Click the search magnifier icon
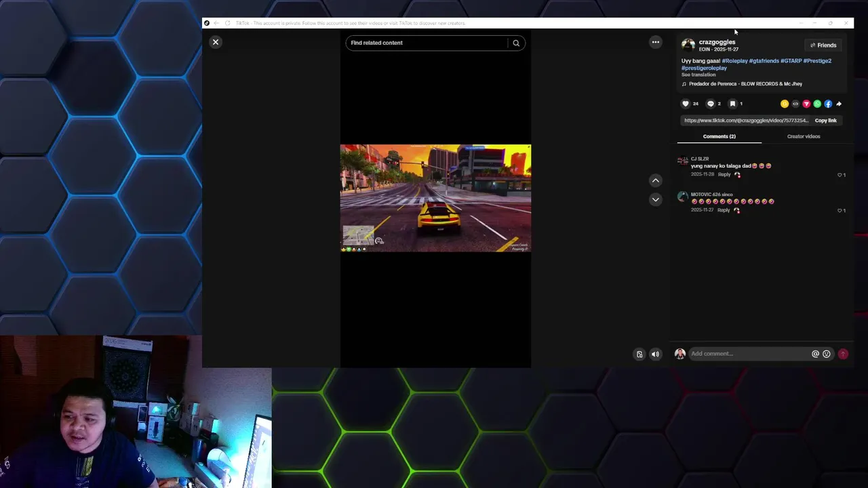This screenshot has height=488, width=868. click(x=516, y=43)
